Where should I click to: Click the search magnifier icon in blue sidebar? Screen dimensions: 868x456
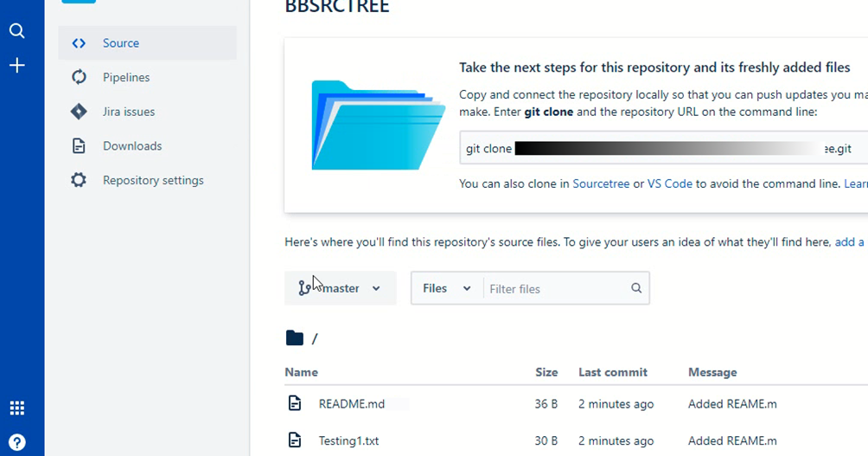pyautogui.click(x=16, y=31)
